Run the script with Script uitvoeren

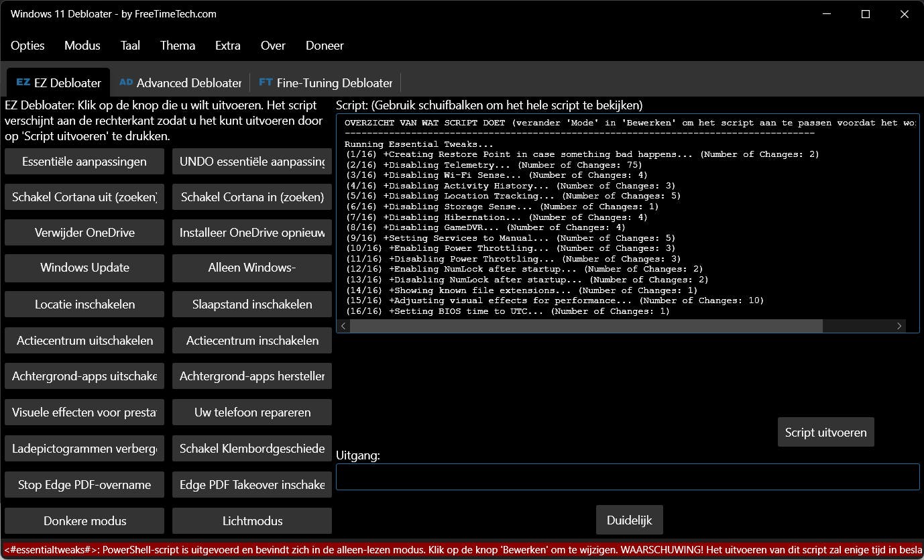(x=826, y=433)
